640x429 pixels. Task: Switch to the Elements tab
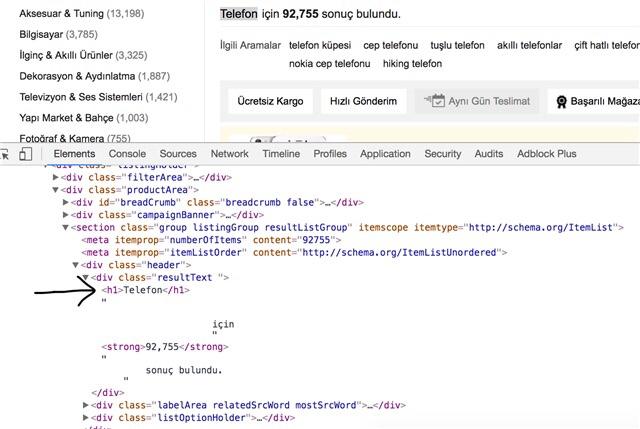(74, 154)
